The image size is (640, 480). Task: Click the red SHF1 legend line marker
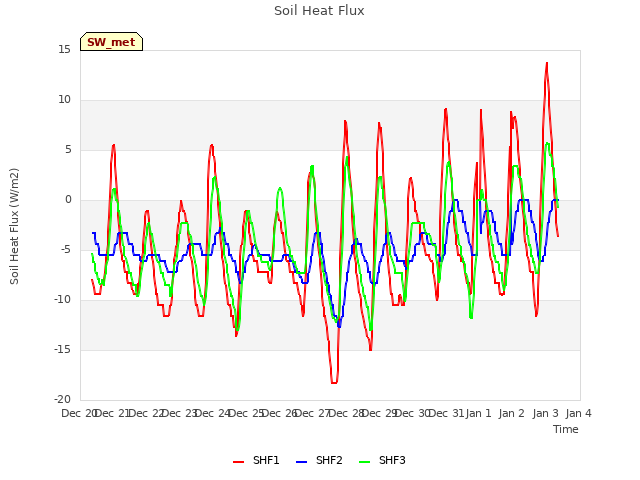(x=238, y=462)
